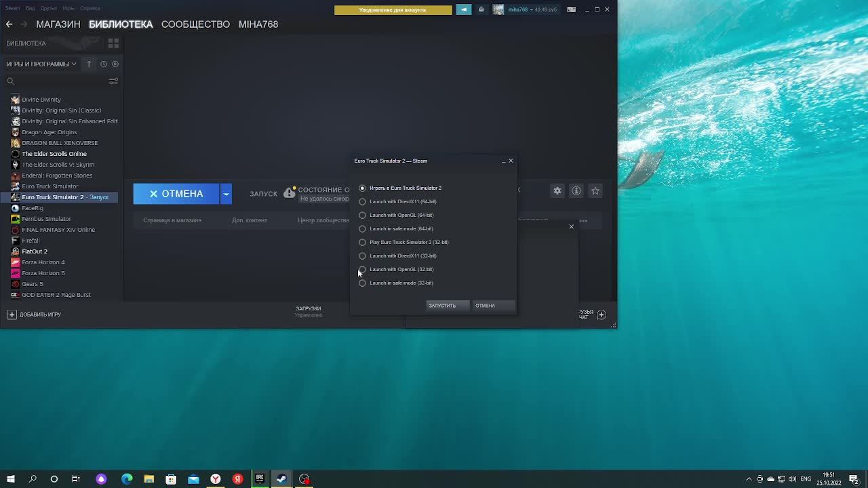Go back with the navigation arrow

tap(9, 24)
